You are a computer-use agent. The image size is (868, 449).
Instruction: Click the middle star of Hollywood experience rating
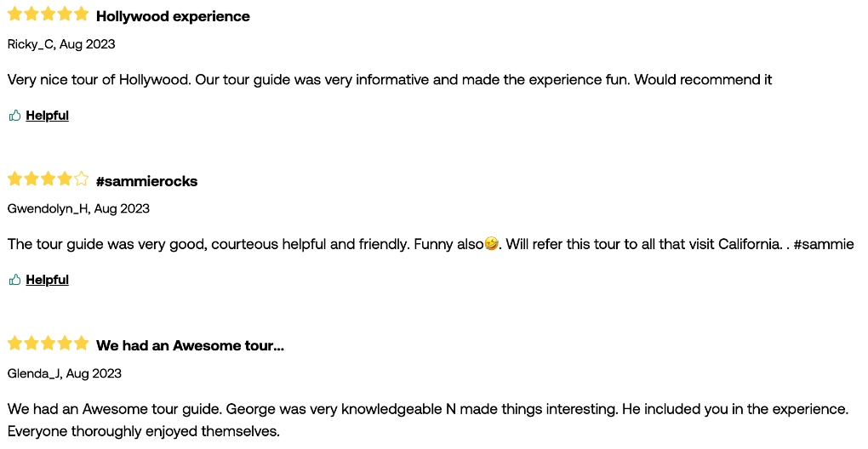click(49, 14)
